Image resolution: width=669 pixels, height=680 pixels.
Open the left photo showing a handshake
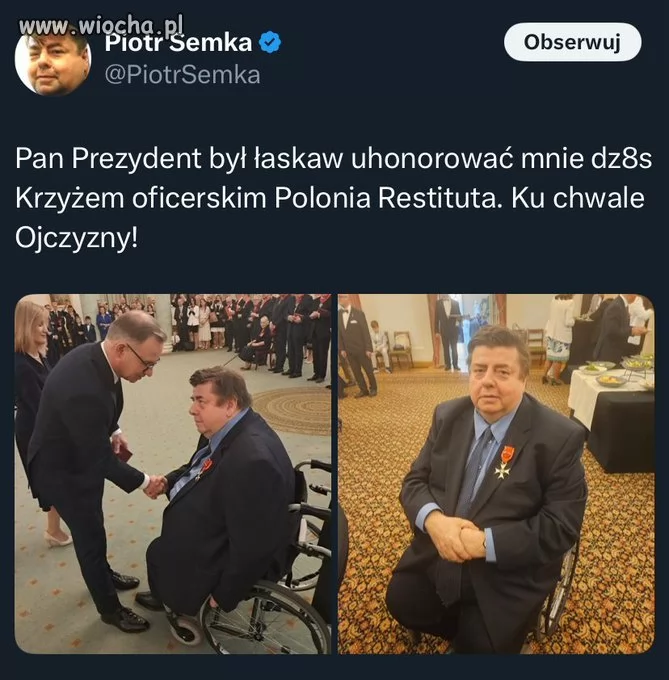[173, 474]
